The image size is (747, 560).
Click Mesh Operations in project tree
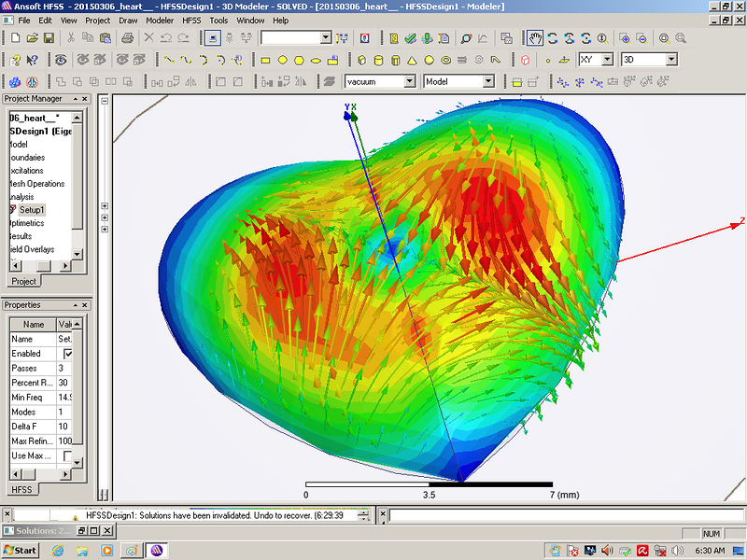point(37,184)
